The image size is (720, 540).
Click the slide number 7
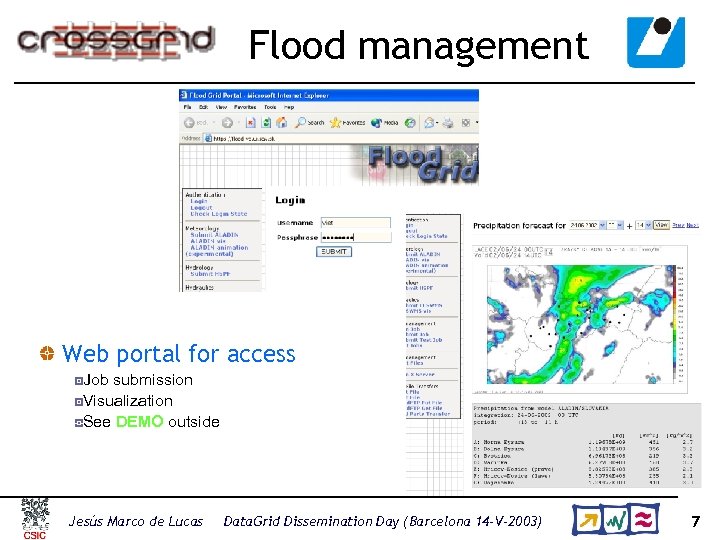(x=696, y=521)
